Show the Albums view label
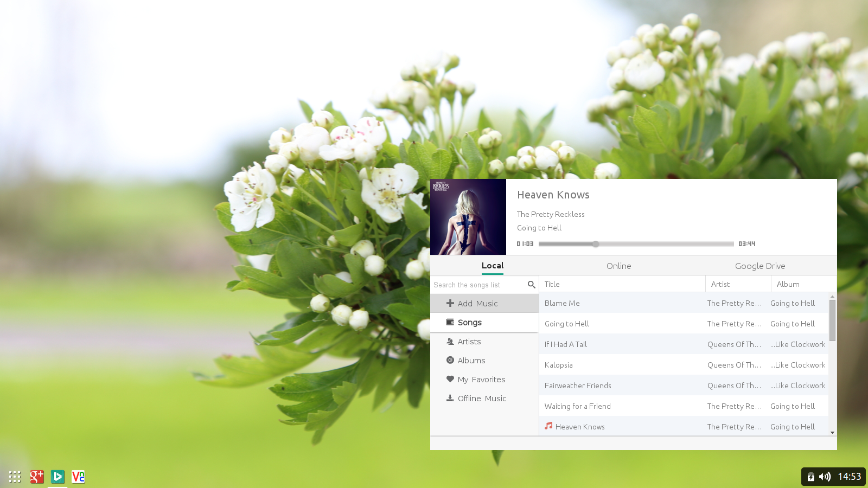868x488 pixels. click(471, 361)
